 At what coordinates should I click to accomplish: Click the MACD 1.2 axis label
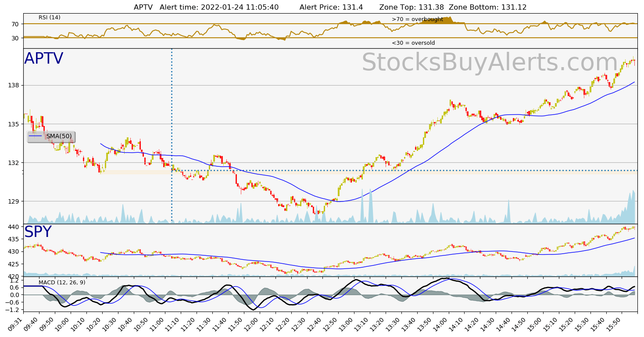[15, 280]
